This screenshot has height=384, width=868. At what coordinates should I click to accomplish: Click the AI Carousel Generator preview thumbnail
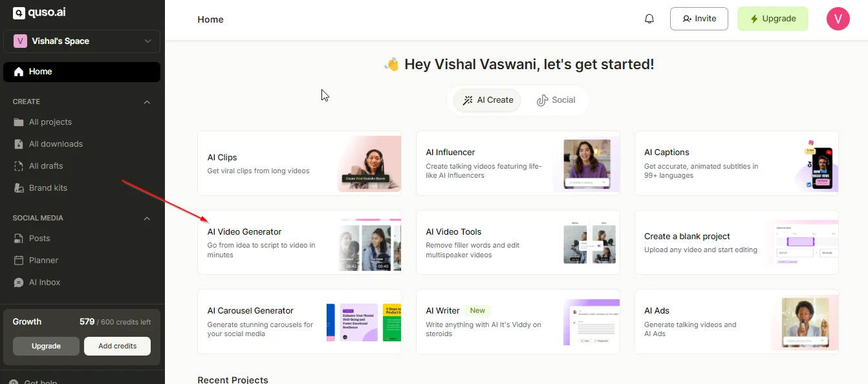pyautogui.click(x=363, y=323)
